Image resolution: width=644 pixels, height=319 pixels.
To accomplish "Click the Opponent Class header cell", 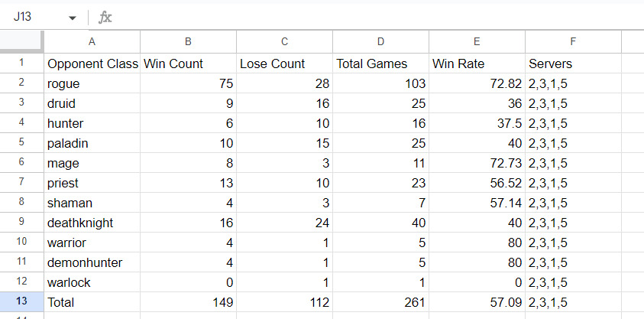I will pos(92,63).
